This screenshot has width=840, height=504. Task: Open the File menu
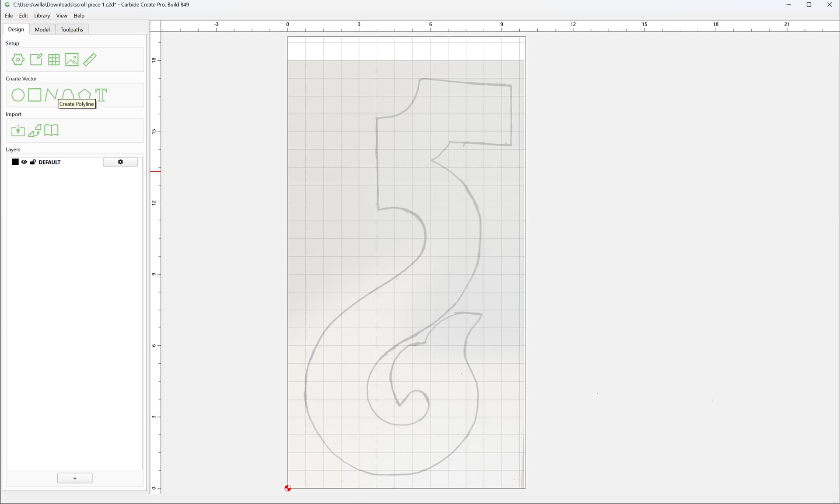point(9,16)
